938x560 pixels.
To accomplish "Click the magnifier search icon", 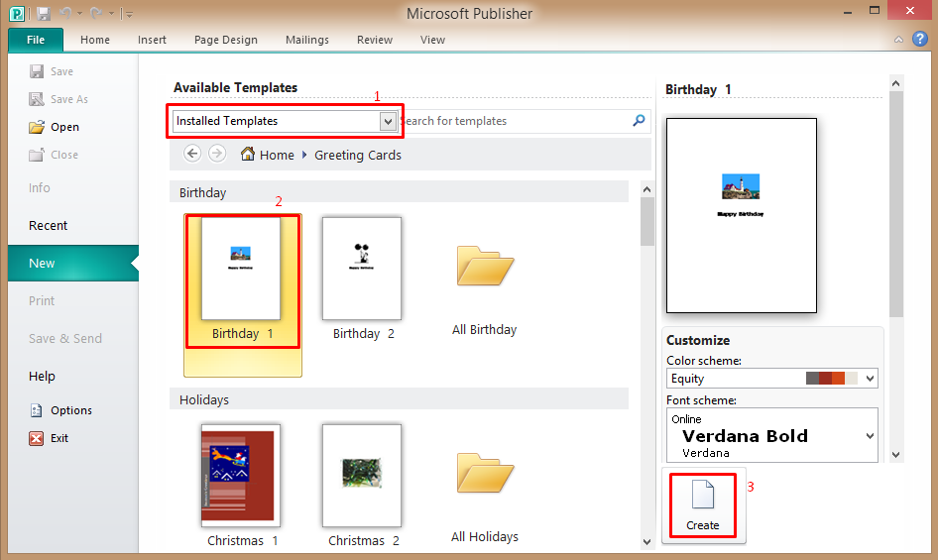I will 639,120.
